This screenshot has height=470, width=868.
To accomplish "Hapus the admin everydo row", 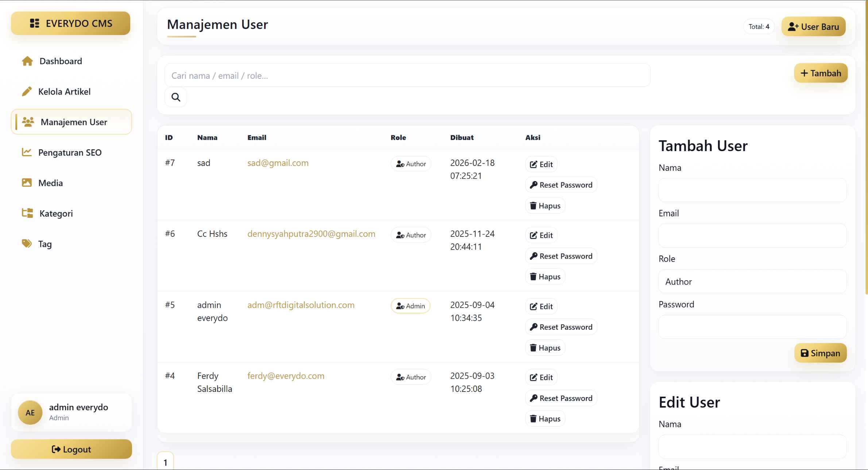I will (x=545, y=348).
